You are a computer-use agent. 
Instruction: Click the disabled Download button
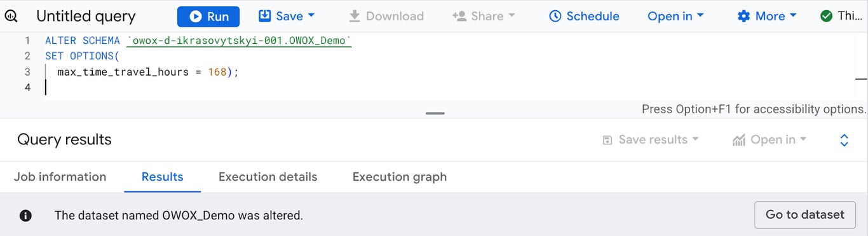point(386,16)
